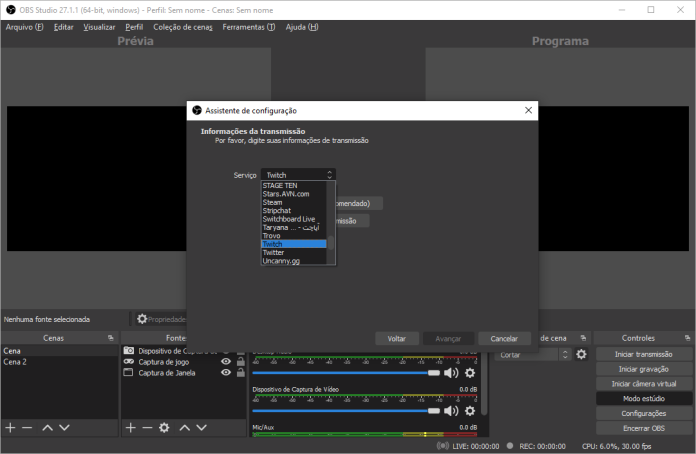Lock the Captura de Janela source
Image resolution: width=696 pixels, height=454 pixels.
241,372
